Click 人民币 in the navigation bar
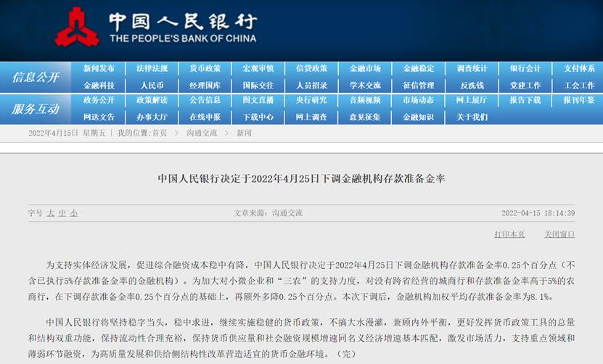This screenshot has height=364, width=603. click(x=152, y=85)
